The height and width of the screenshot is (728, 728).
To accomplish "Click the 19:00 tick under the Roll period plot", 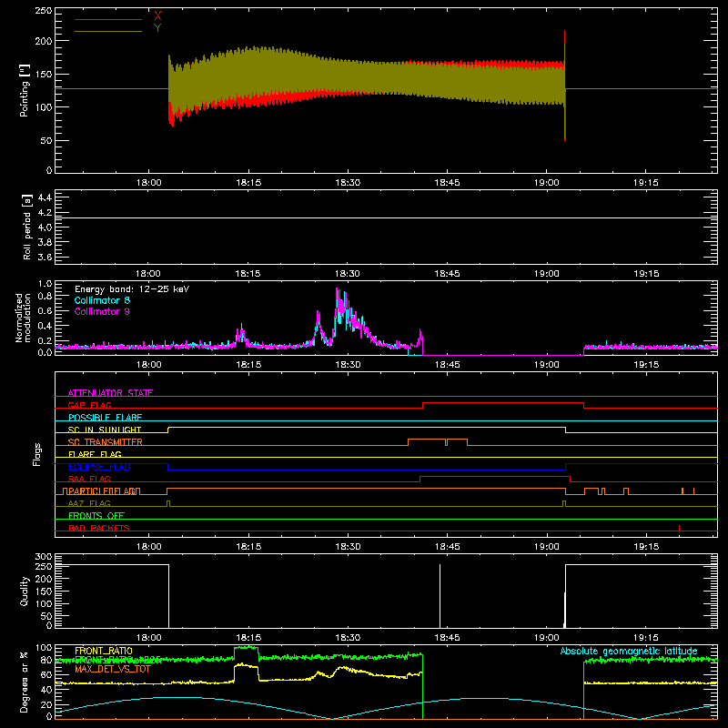I will tap(547, 274).
